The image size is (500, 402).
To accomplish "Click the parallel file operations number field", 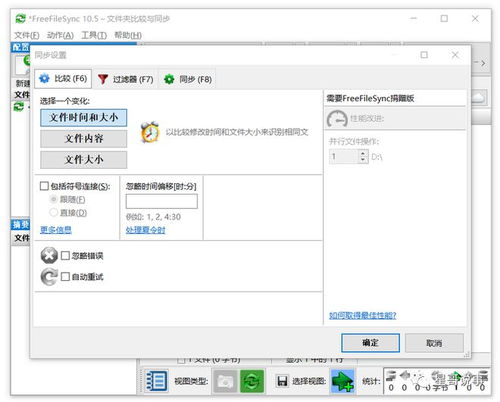I will 344,156.
